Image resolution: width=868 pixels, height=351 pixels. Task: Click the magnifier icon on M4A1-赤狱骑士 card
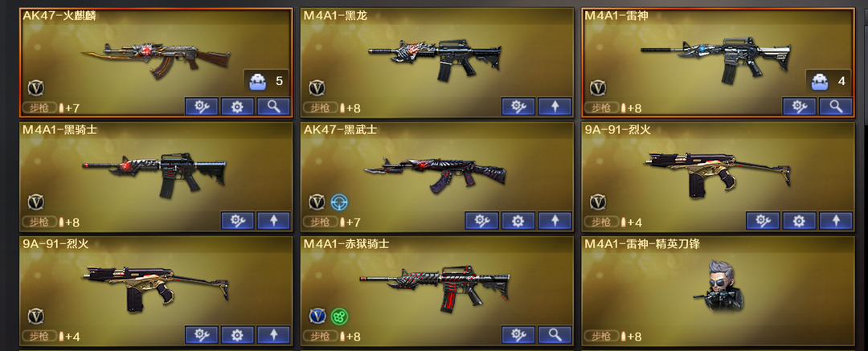pyautogui.click(x=555, y=335)
